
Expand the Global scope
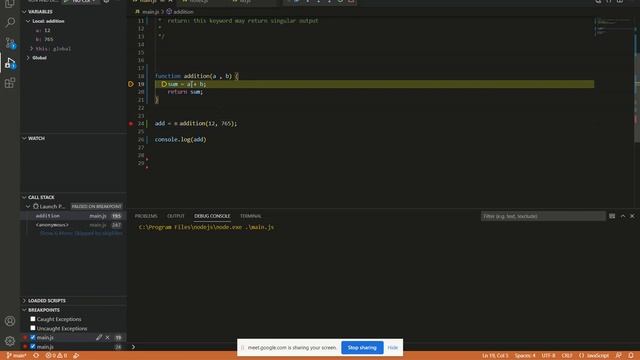coord(28,58)
